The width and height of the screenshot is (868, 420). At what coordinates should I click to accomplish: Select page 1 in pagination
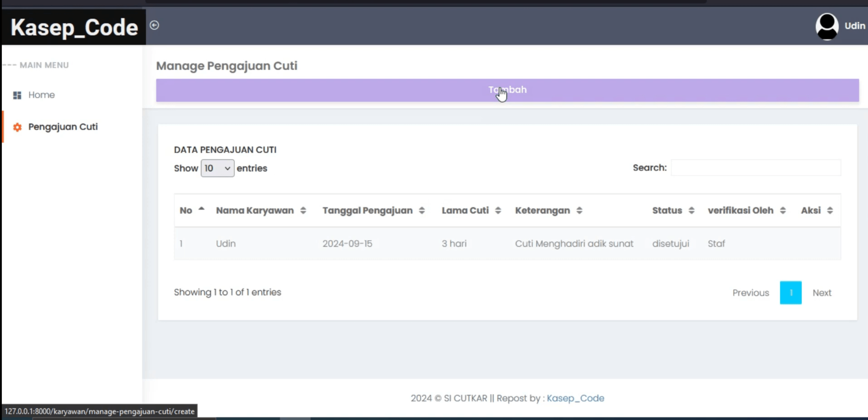(790, 293)
